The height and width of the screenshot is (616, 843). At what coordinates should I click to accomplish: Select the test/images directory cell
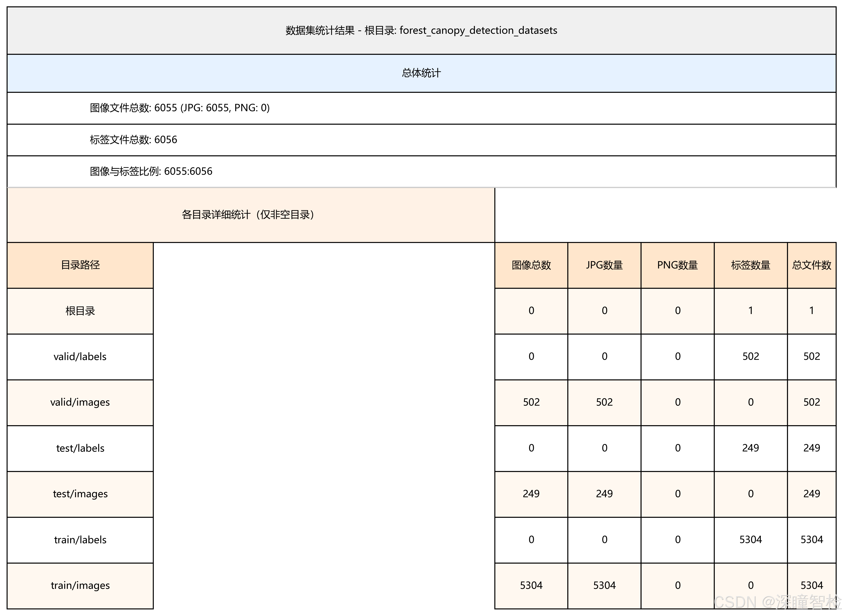[80, 494]
